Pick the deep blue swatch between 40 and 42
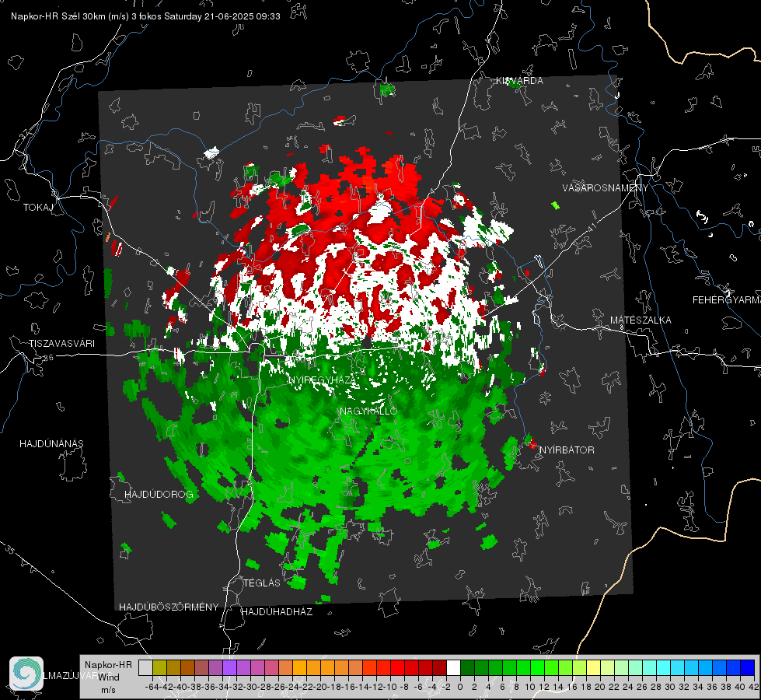The image size is (761, 700). (x=747, y=667)
